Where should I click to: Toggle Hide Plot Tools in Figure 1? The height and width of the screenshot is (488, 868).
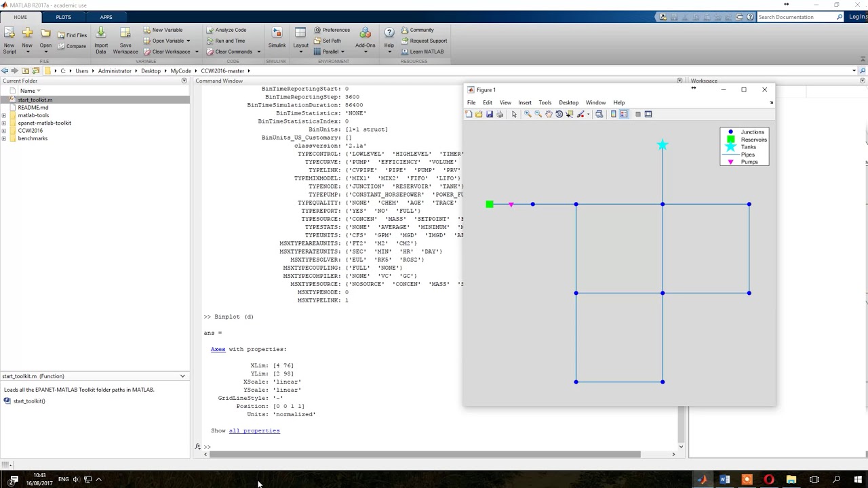coord(638,114)
